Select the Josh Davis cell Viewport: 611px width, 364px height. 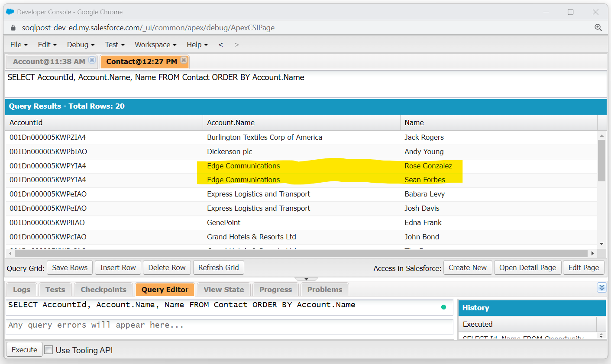pos(499,208)
